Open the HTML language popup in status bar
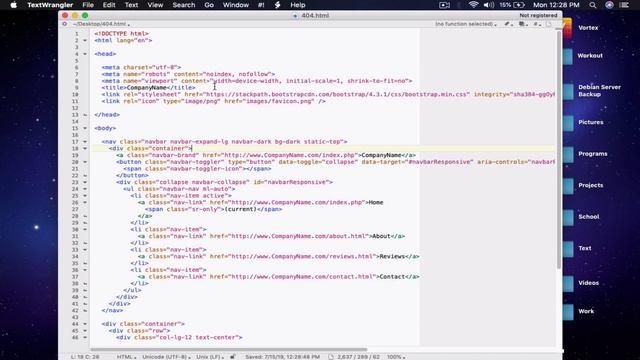This screenshot has width=640, height=360. point(127,357)
